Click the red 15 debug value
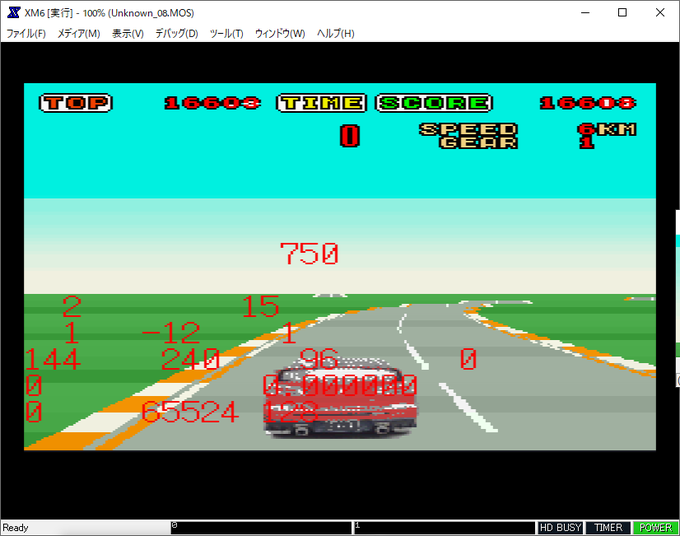Screen dimensions: 680x536 261,307
